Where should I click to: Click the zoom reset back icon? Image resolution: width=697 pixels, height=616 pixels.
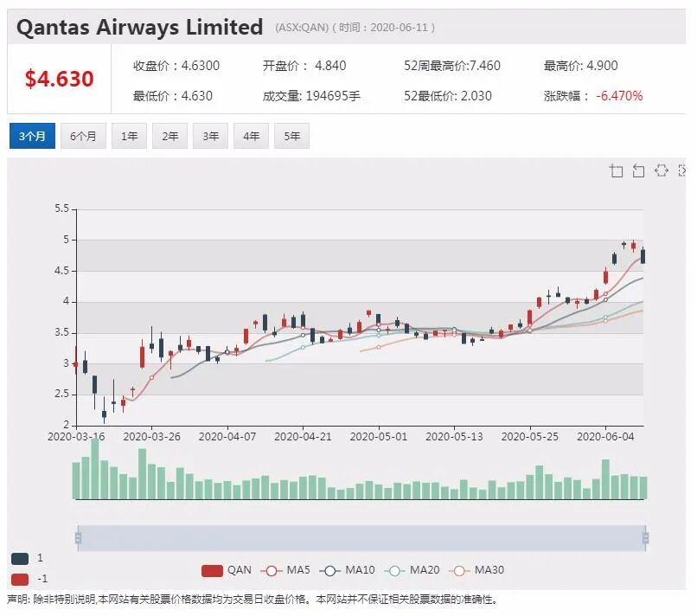[638, 170]
